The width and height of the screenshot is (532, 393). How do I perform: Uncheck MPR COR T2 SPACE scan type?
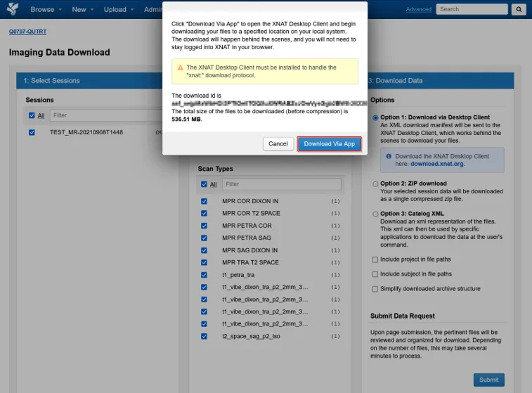204,214
